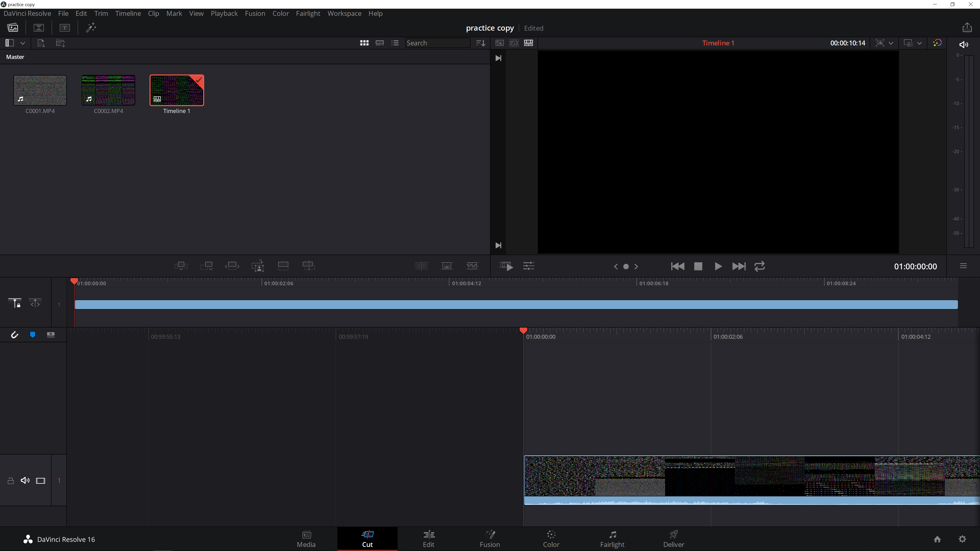
Task: Open the Titles panel icon
Action: pos(65,28)
